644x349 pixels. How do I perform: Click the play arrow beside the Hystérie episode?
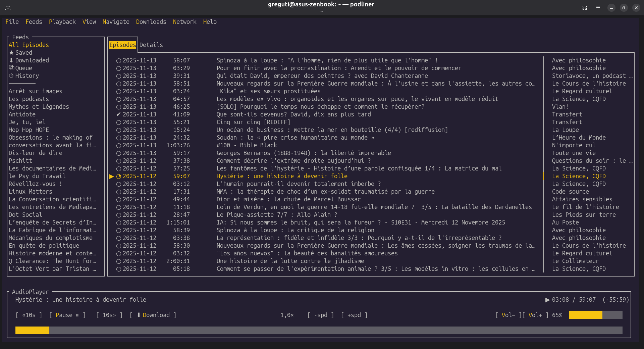pos(112,177)
